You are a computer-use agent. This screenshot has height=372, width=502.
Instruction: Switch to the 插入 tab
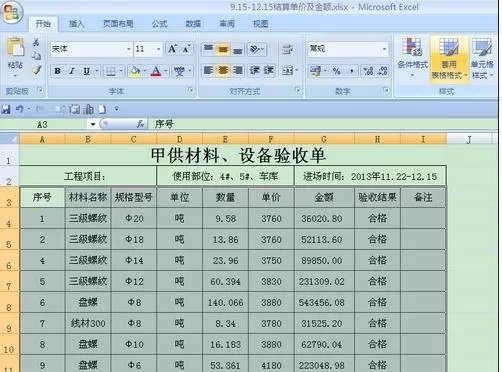[76, 24]
